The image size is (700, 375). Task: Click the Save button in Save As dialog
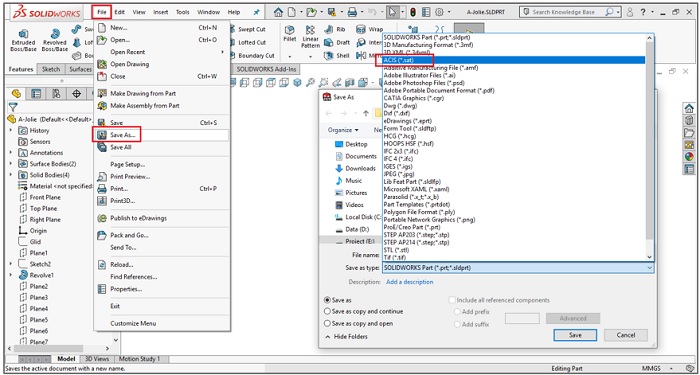575,335
